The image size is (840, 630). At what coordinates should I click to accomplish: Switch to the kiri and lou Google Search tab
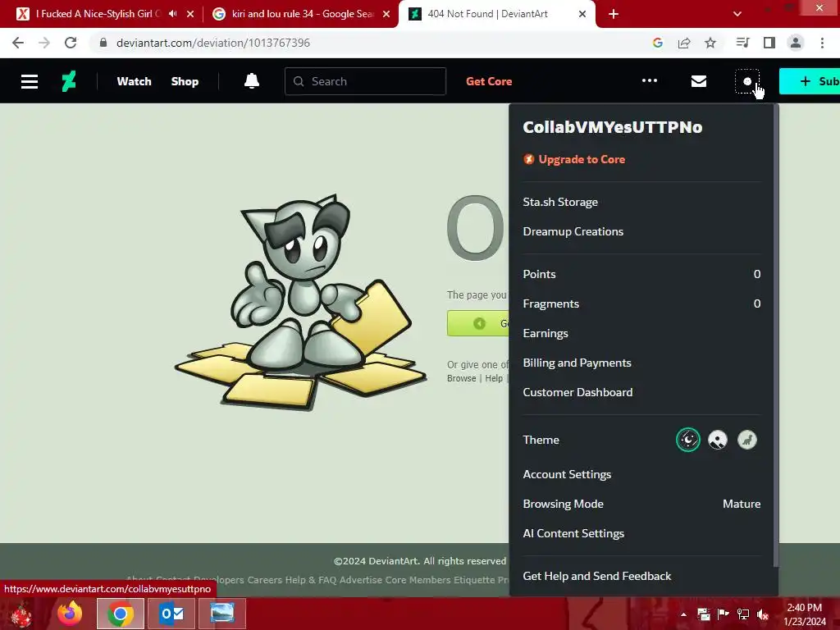(x=300, y=14)
